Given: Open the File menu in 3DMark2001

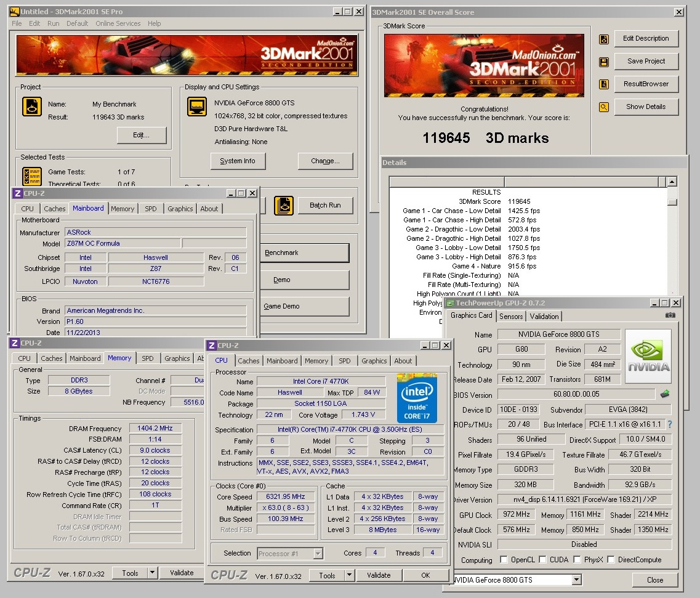Looking at the screenshot, I should 17,23.
